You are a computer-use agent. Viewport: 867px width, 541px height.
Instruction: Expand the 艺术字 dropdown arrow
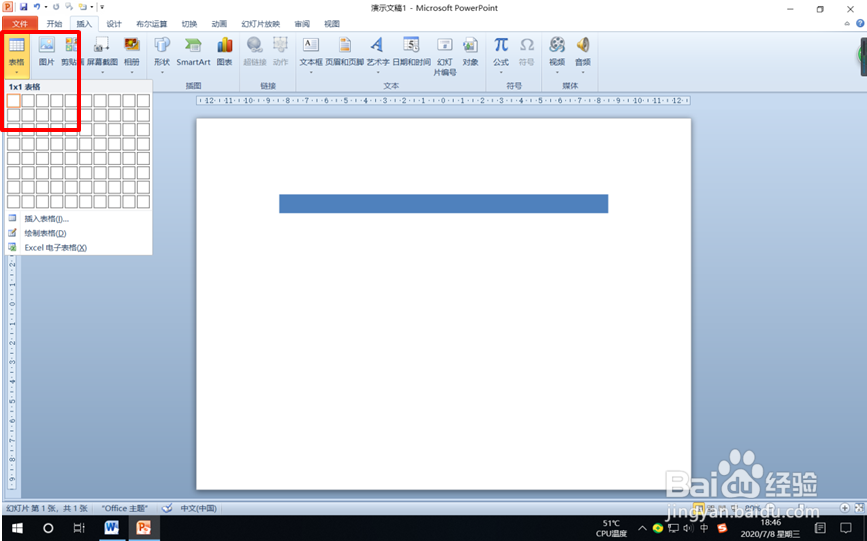click(x=378, y=72)
